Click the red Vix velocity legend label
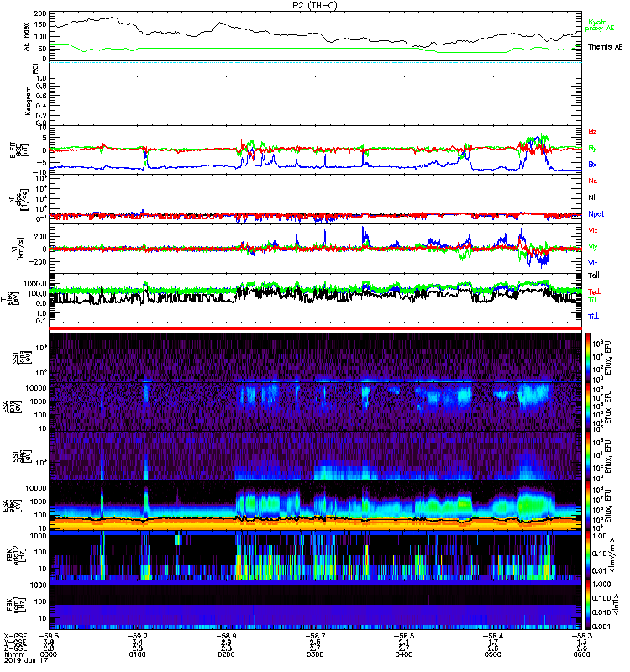 coord(593,230)
